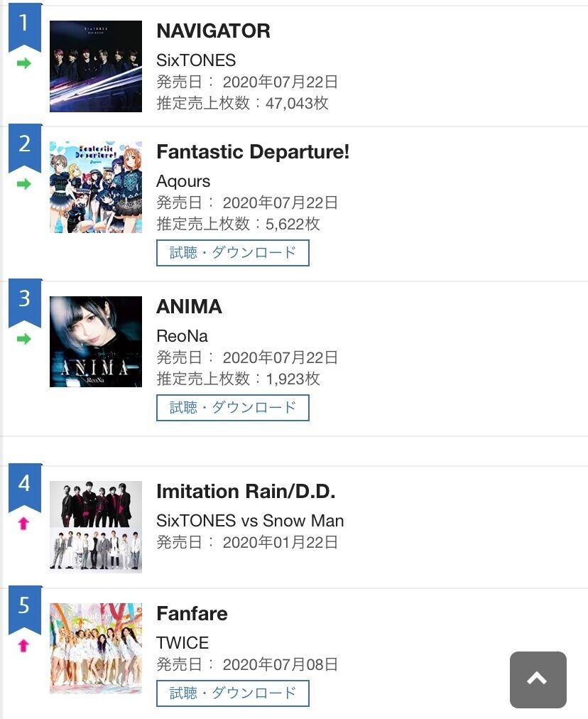
Task: Open the Imitation Rain/D.D. cover image
Action: (96, 527)
